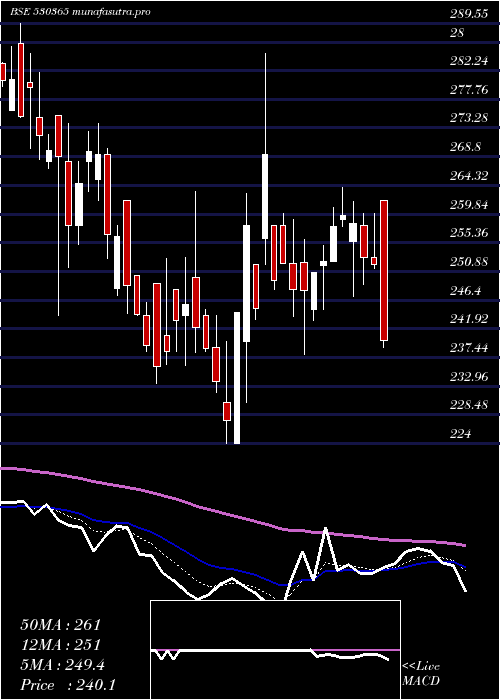Image resolution: width=500 pixels, height=700 pixels.
Task: Click the 50MA : 261 reading
Action: click(61, 625)
